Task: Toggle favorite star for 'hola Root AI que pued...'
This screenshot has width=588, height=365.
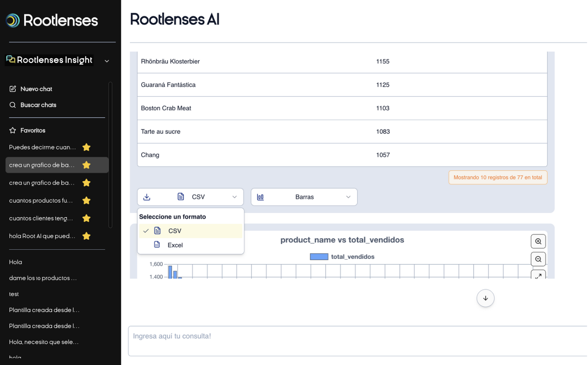Action: (x=86, y=236)
